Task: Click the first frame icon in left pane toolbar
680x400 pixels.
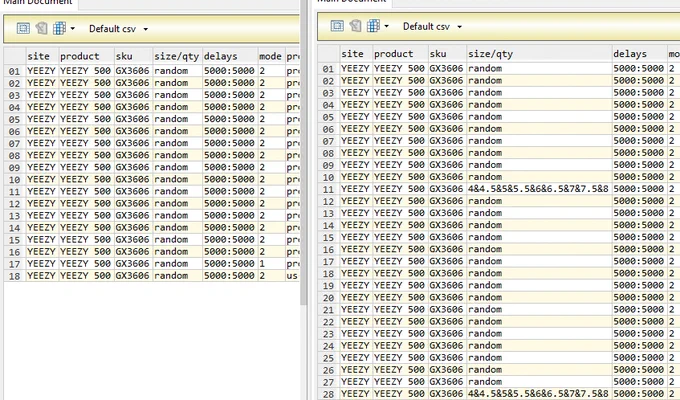Action: (23, 29)
